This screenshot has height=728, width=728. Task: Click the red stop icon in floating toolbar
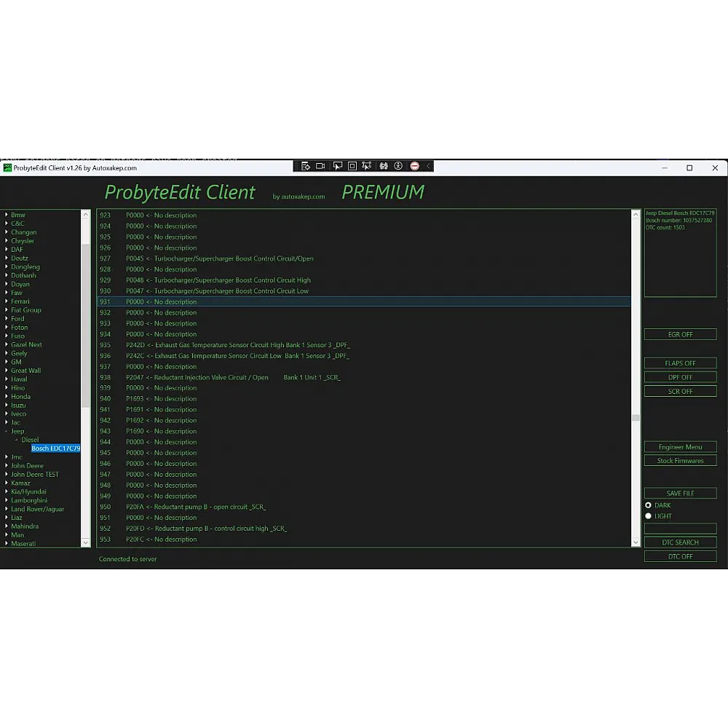[414, 166]
